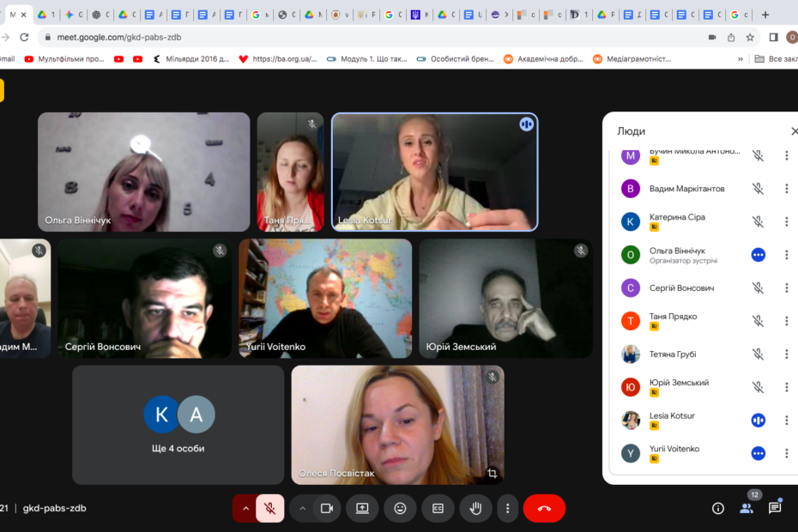Expand audio settings arrow beside microphone
798x532 pixels.
pyautogui.click(x=245, y=508)
